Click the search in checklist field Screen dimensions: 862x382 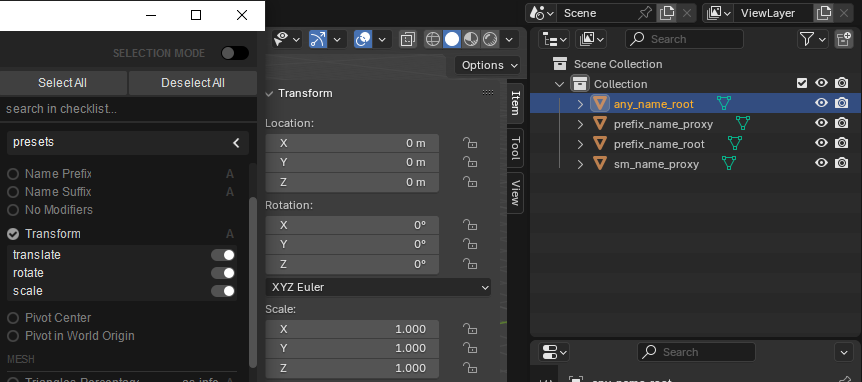pos(129,109)
